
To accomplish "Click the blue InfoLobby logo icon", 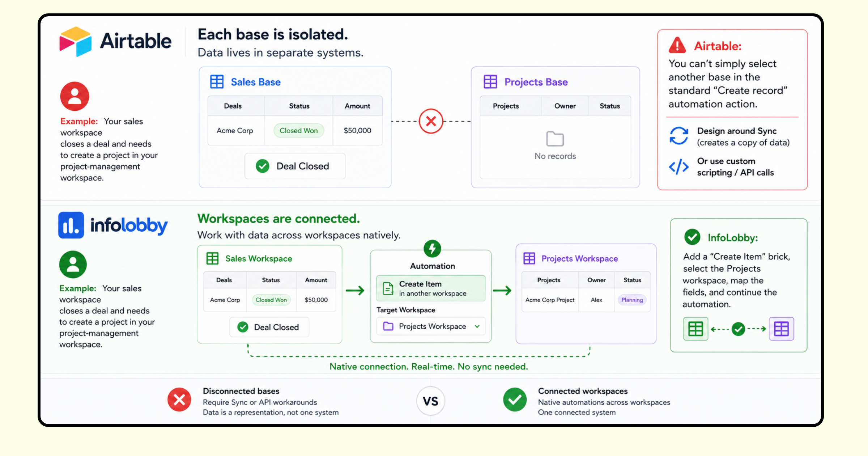I will pyautogui.click(x=71, y=225).
